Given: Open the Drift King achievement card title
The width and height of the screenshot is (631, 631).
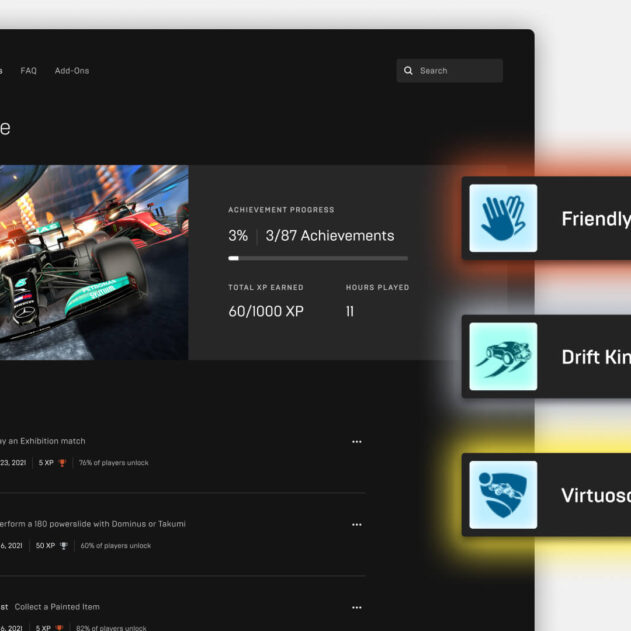Looking at the screenshot, I should point(596,357).
